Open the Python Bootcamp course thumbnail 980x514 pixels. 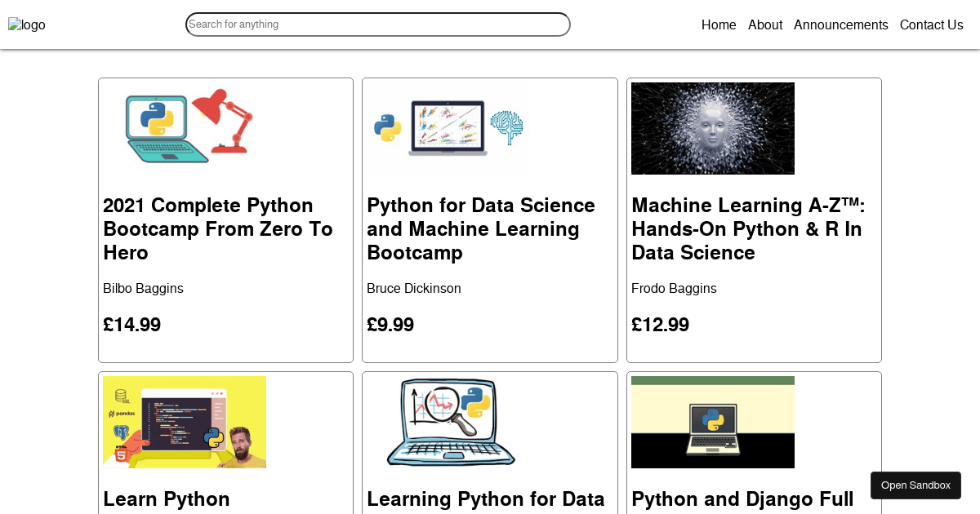click(x=189, y=127)
